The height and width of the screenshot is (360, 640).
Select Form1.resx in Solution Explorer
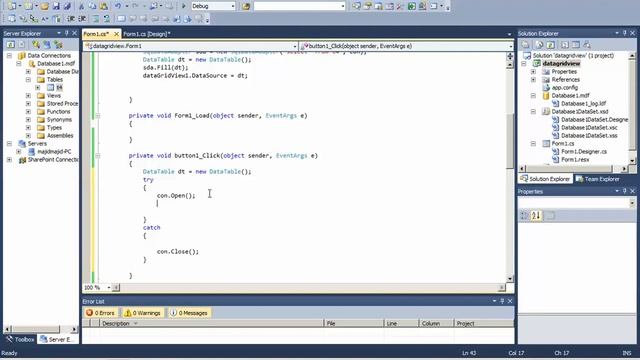(x=575, y=160)
